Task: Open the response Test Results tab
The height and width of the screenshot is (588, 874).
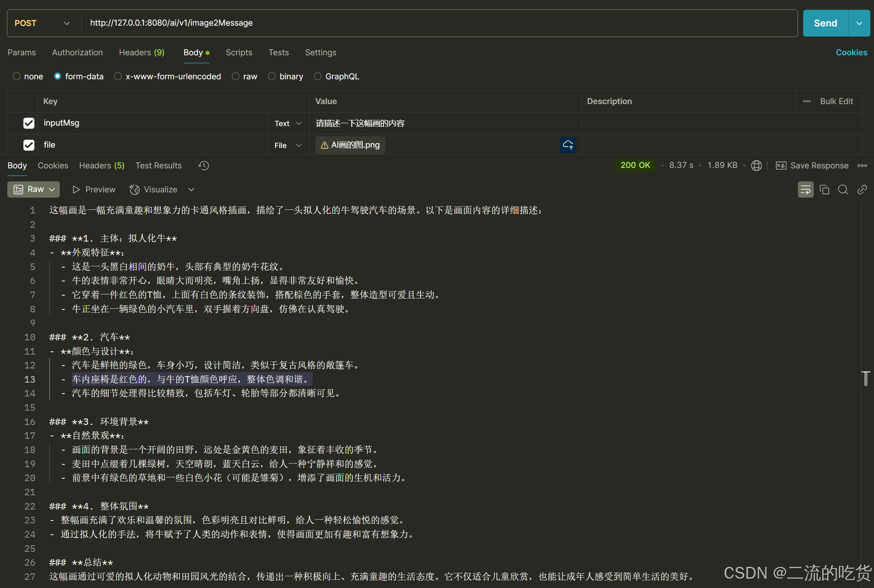Action: pyautogui.click(x=158, y=166)
